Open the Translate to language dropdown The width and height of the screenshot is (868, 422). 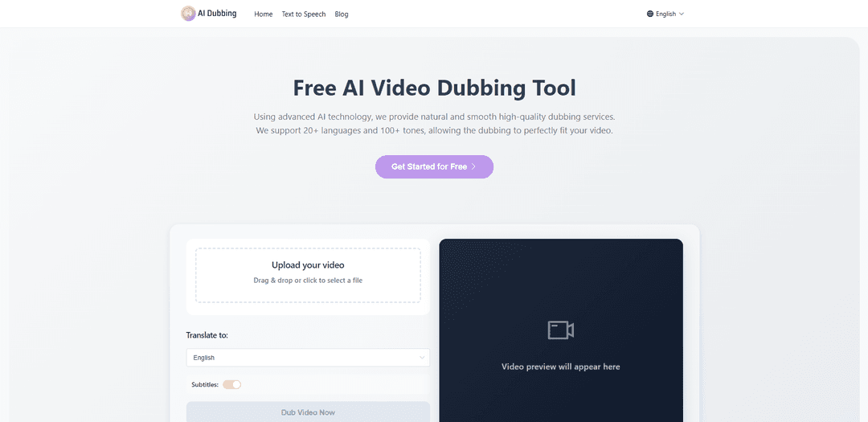[308, 358]
